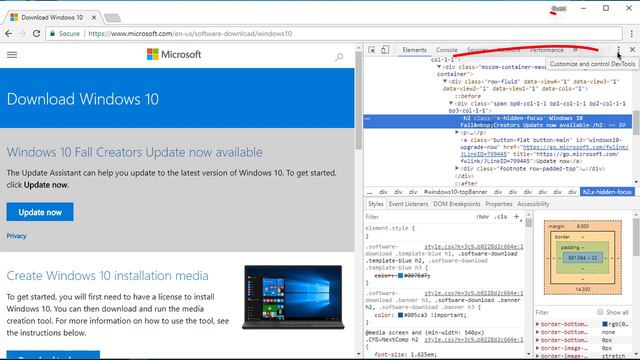Image resolution: width=640 pixels, height=360 pixels.
Task: Show more DevTools tabs chevron
Action: [575, 50]
